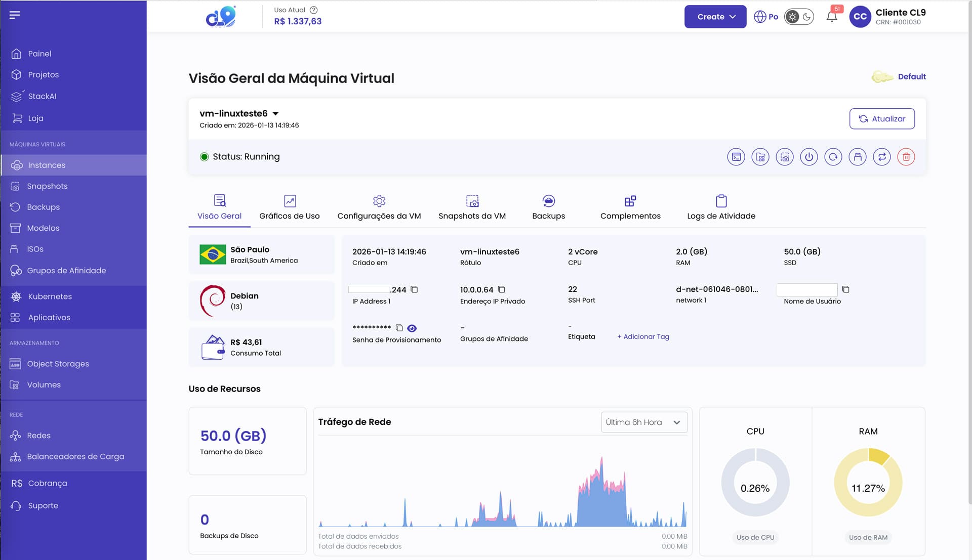Image resolution: width=972 pixels, height=560 pixels.
Task: Click the RAM usage donut chart
Action: [868, 482]
